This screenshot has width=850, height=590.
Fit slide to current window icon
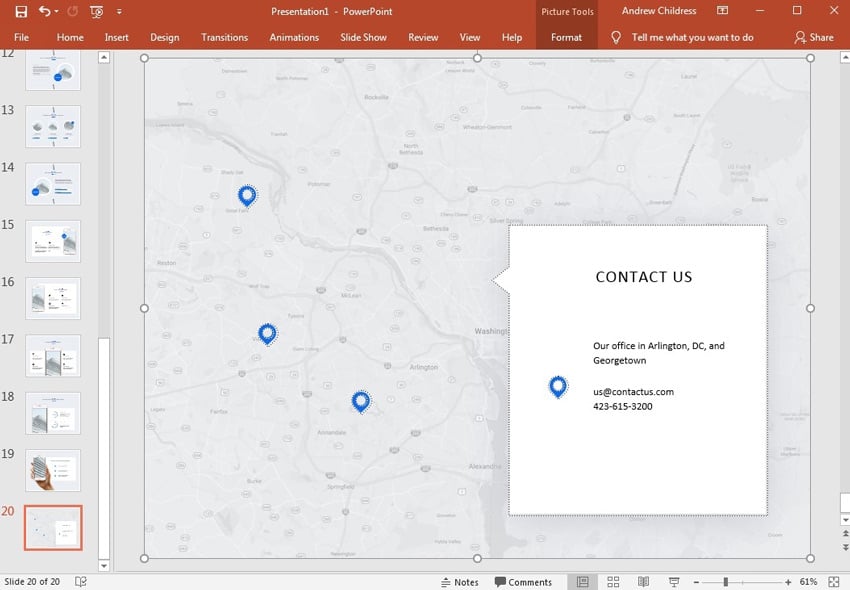pos(834,582)
